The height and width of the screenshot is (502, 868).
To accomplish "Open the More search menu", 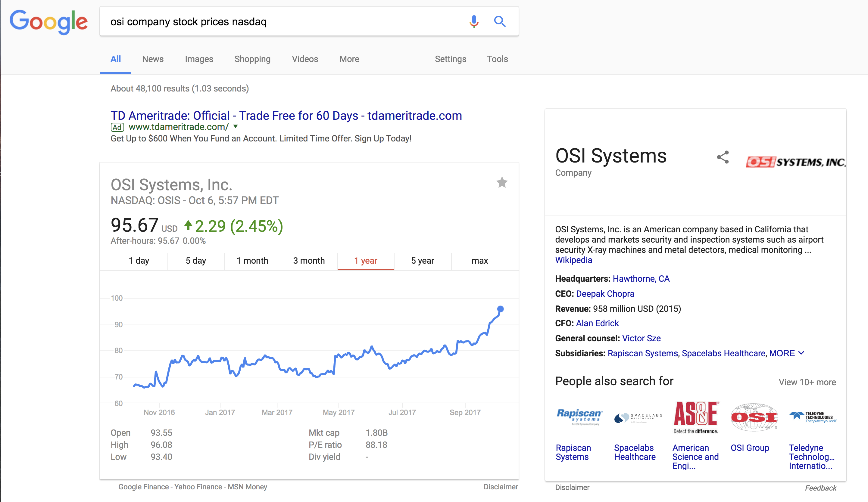I will 349,59.
